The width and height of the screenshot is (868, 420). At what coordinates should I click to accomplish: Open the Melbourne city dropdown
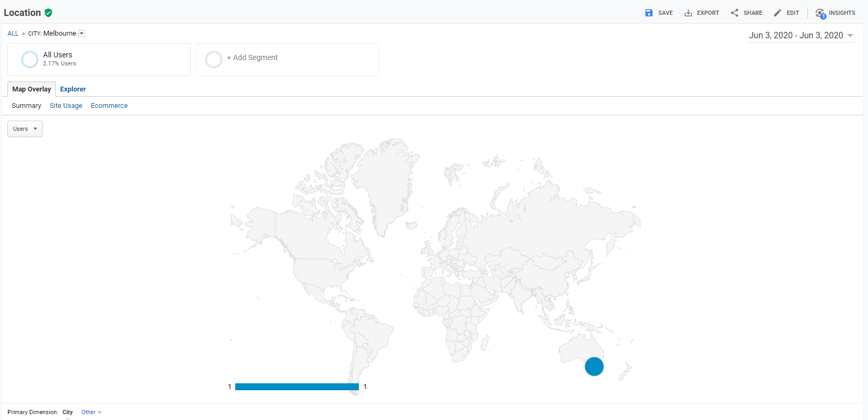click(81, 33)
